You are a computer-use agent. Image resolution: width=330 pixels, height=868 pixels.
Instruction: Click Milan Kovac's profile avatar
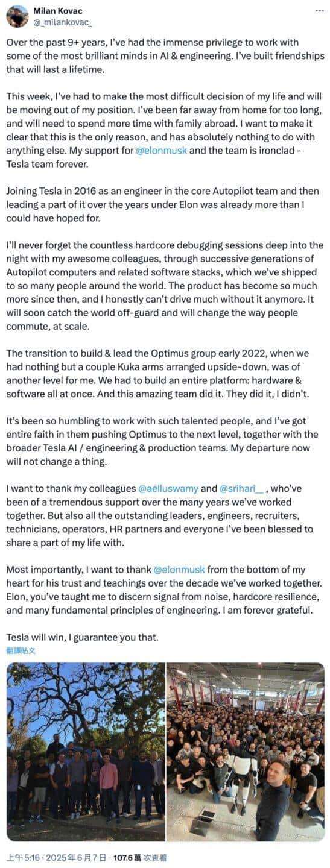[17, 16]
